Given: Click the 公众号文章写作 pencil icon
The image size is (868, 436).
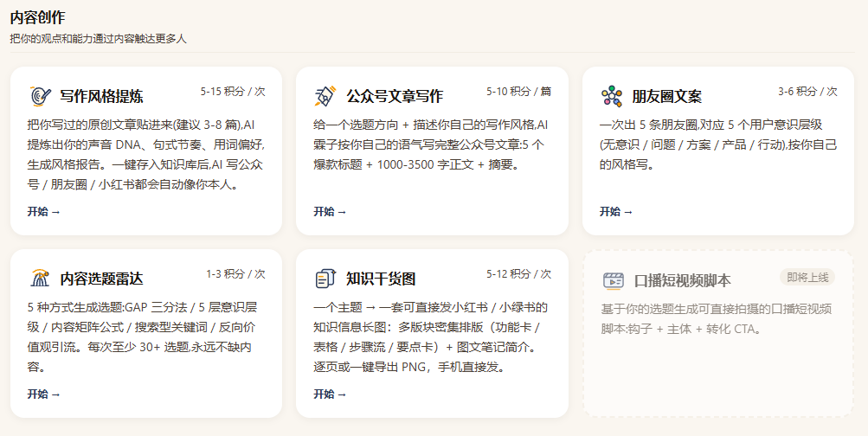Looking at the screenshot, I should 325,96.
